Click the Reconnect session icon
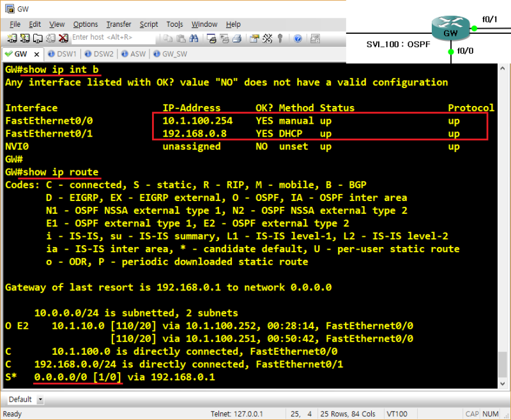Viewport: 511px width, 420px height. 50,38
